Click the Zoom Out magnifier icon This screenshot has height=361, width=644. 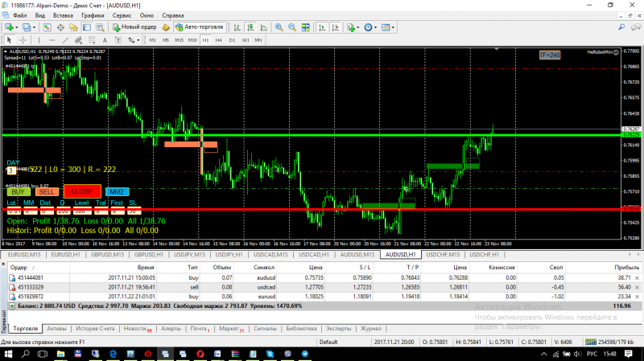[291, 27]
